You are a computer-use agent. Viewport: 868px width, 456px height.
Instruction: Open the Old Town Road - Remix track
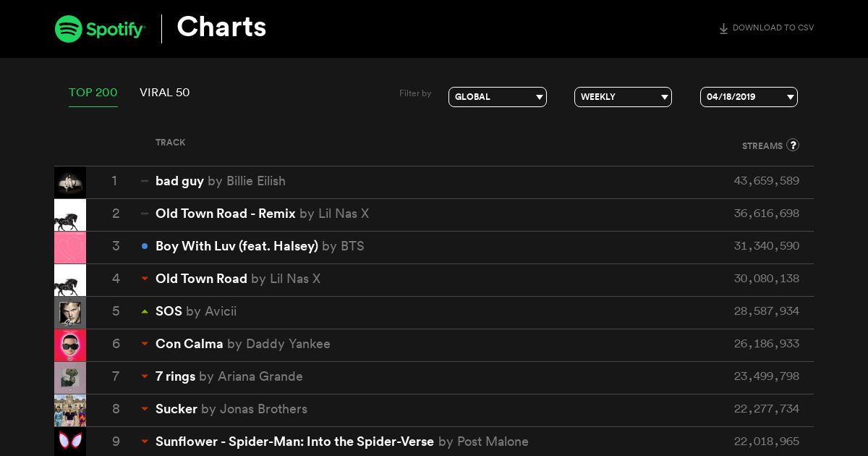pyautogui.click(x=226, y=214)
